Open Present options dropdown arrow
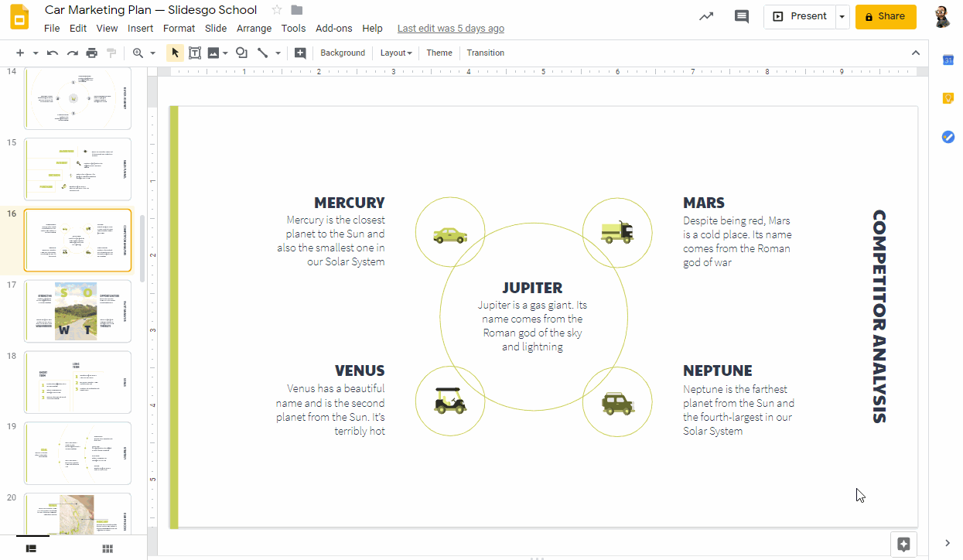Viewport: 963px width, 560px height. [x=841, y=16]
